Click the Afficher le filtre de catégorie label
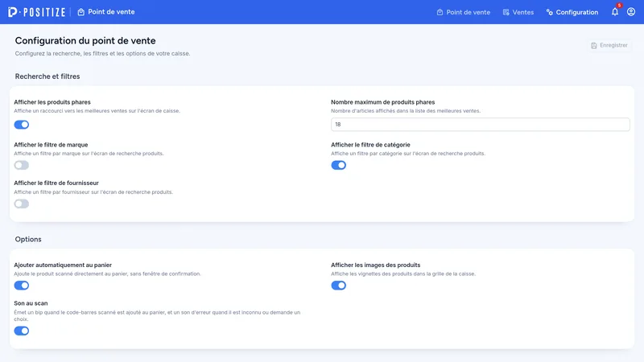 click(370, 145)
